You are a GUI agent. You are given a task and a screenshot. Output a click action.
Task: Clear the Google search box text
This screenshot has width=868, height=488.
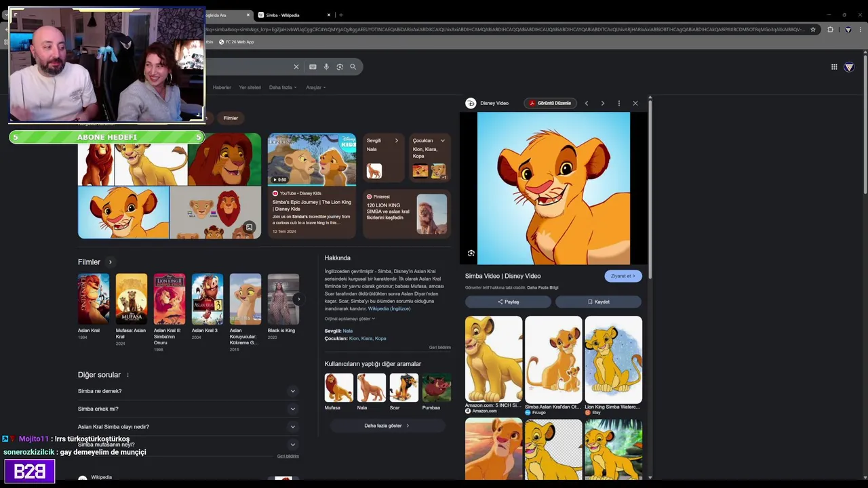[296, 66]
